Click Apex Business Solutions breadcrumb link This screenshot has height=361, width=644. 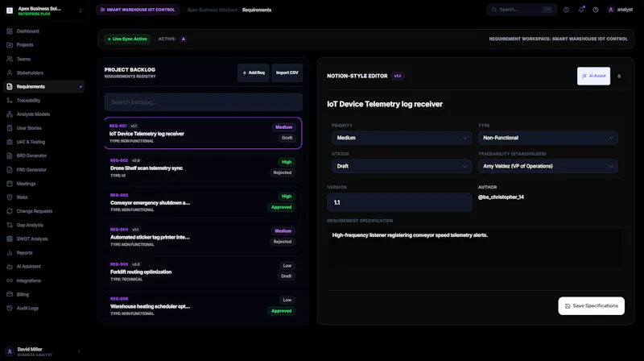pyautogui.click(x=213, y=10)
